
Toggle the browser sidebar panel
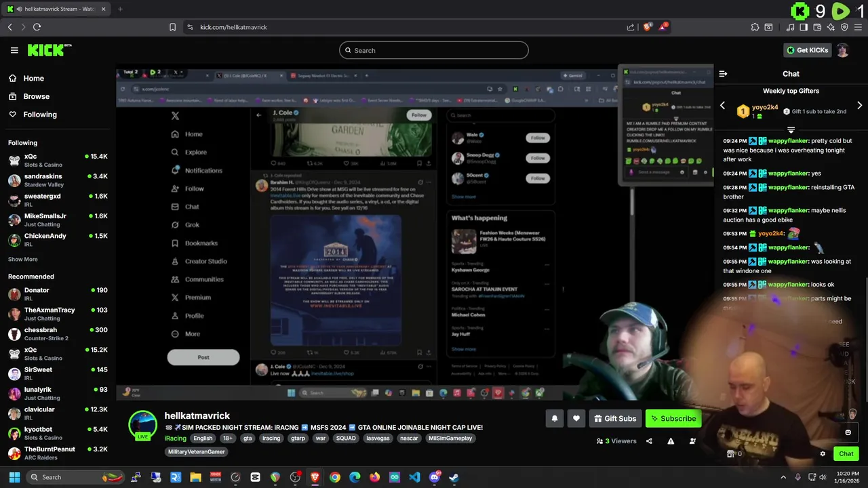click(804, 27)
